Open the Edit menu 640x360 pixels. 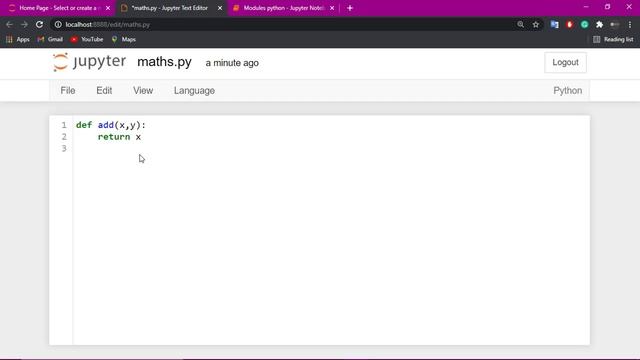[x=104, y=91]
